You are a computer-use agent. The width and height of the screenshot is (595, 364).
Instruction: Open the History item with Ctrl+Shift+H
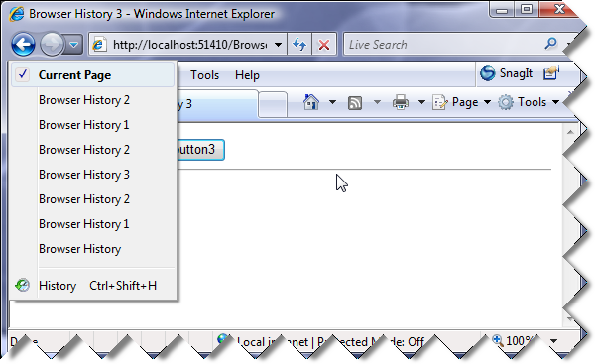click(93, 286)
